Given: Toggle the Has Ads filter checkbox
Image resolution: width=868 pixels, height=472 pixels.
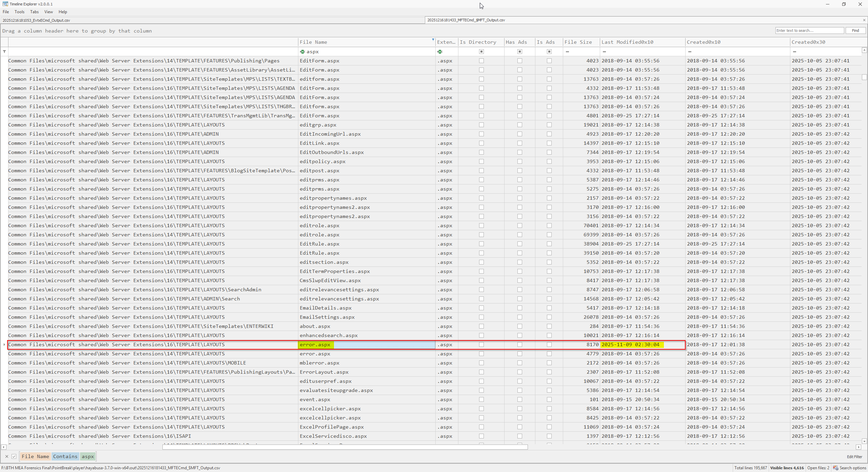Looking at the screenshot, I should [x=519, y=52].
